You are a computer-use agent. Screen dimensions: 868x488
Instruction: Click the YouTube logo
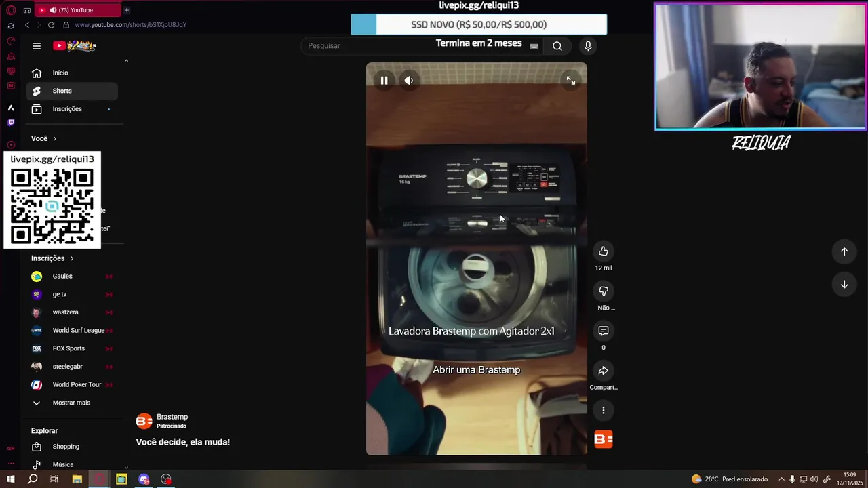pos(75,45)
